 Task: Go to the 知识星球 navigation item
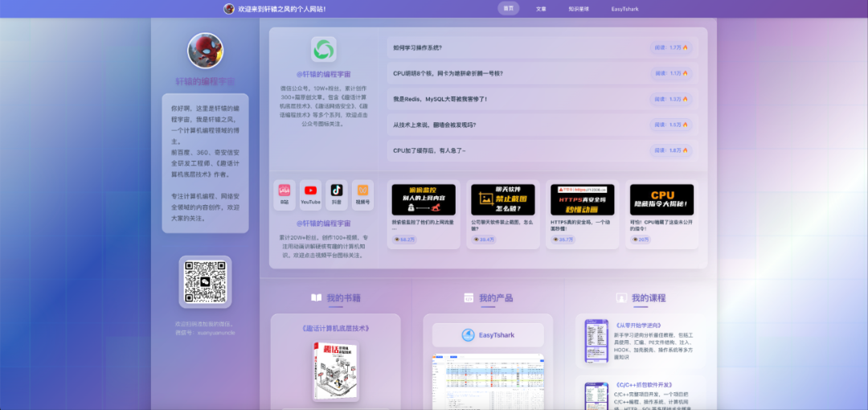tap(579, 9)
